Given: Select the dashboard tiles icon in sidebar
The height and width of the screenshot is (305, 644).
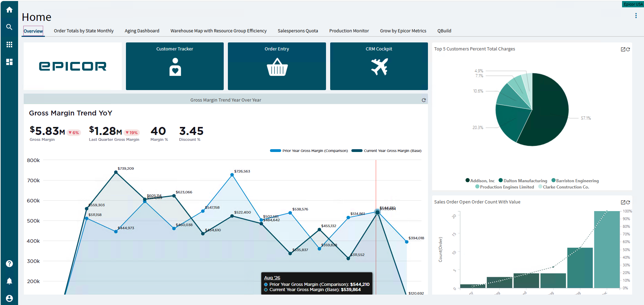Looking at the screenshot, I should click(9, 62).
